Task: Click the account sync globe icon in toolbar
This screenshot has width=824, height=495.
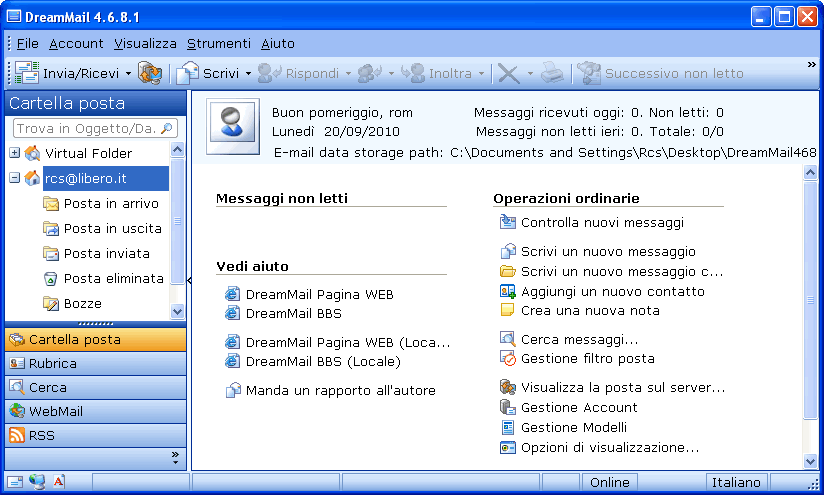Action: (150, 73)
